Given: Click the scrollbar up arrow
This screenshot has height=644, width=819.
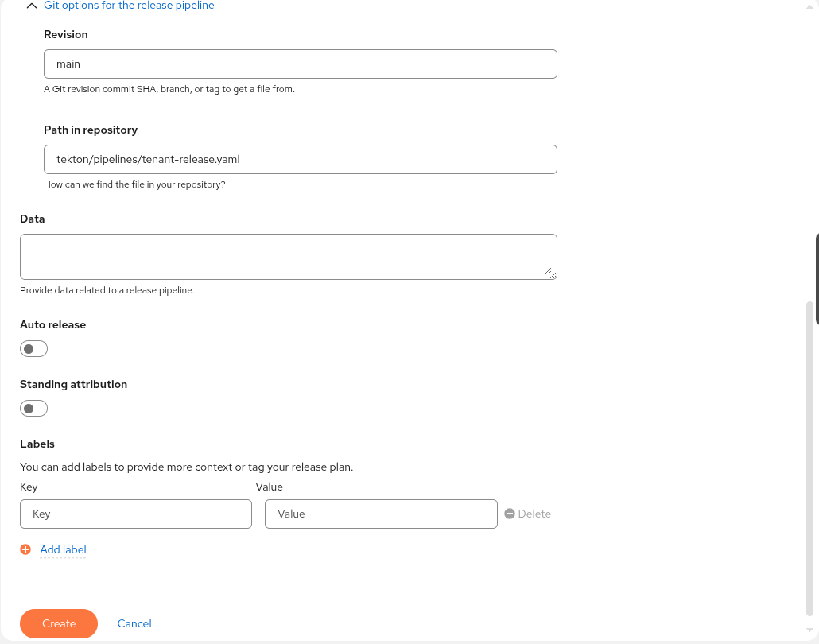Looking at the screenshot, I should pos(809,7).
